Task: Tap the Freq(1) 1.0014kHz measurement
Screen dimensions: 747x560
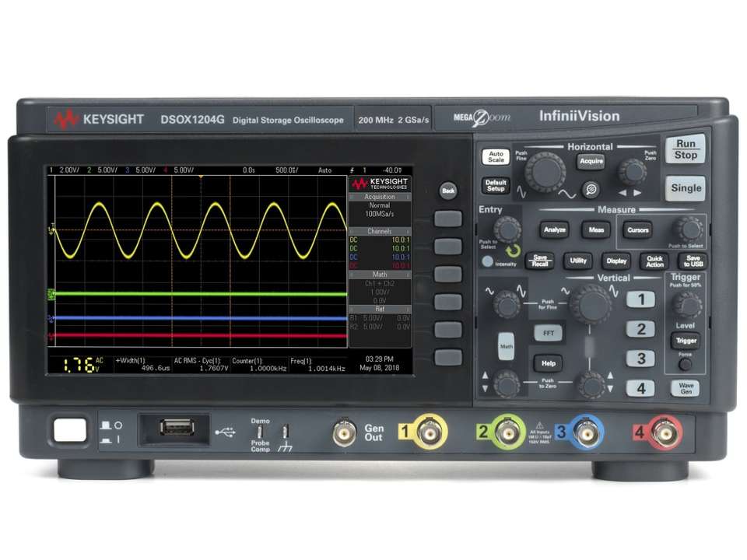Action: pyautogui.click(x=317, y=365)
